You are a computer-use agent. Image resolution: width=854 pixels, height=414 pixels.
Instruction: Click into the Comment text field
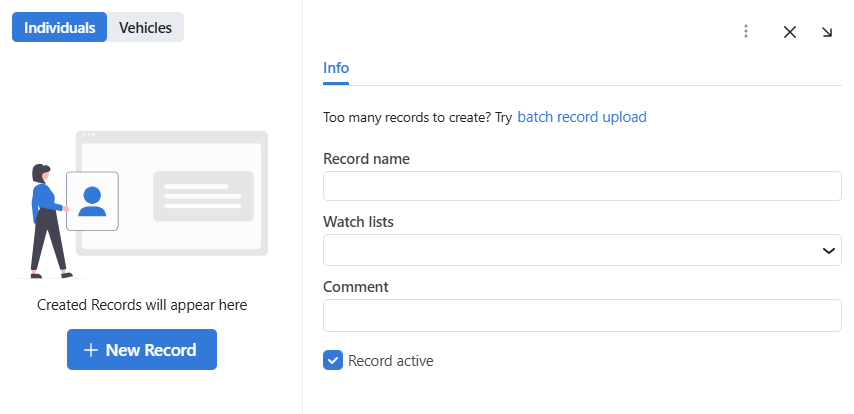point(582,315)
